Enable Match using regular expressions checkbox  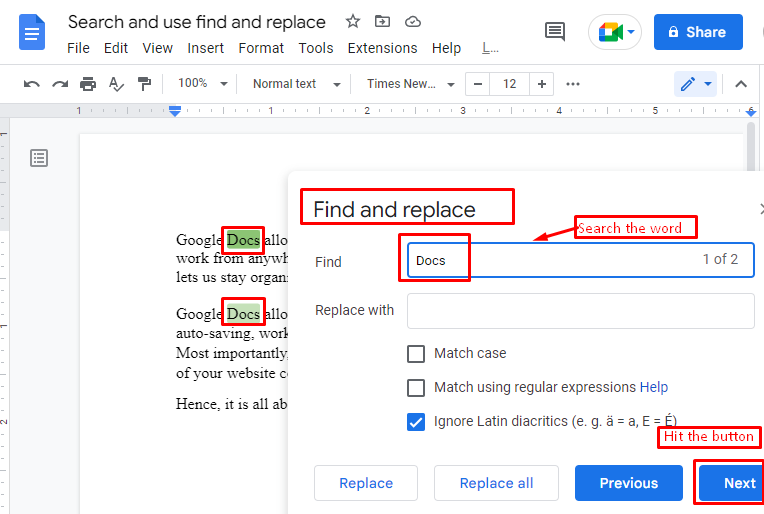416,387
